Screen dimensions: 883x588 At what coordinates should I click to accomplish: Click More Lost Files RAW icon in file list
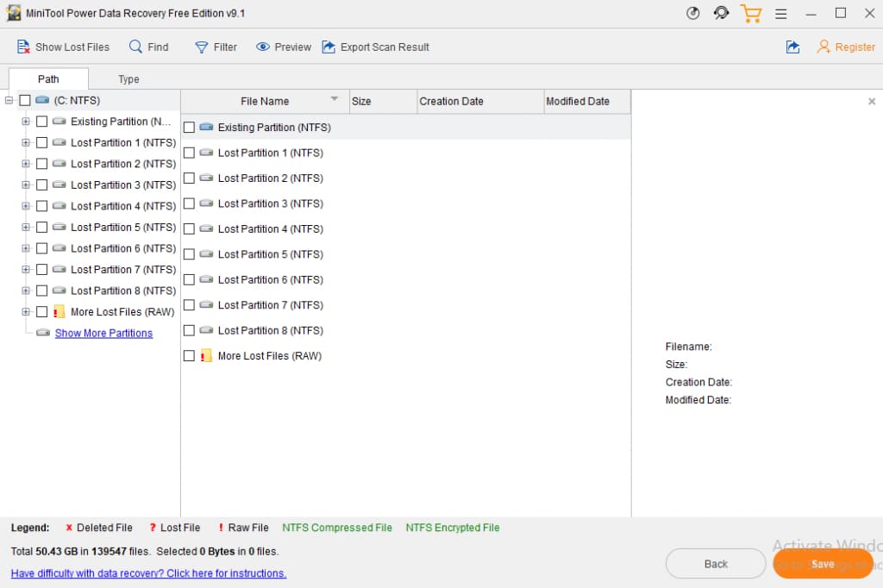click(x=206, y=355)
